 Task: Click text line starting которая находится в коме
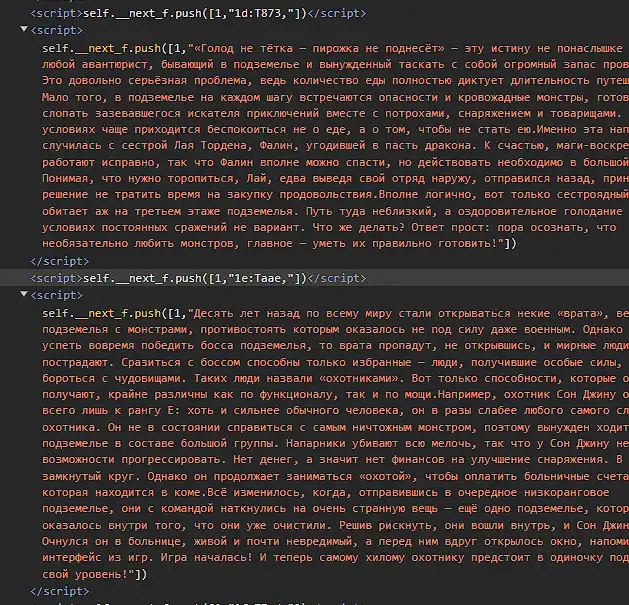point(326,492)
